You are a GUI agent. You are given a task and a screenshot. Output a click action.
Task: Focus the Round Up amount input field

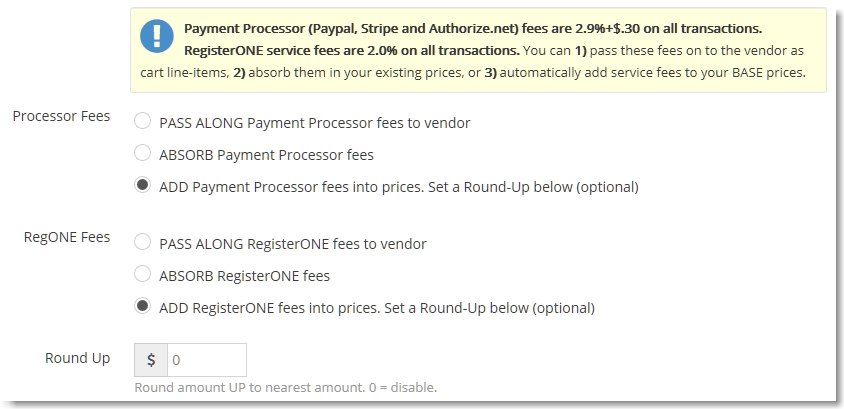(x=207, y=360)
